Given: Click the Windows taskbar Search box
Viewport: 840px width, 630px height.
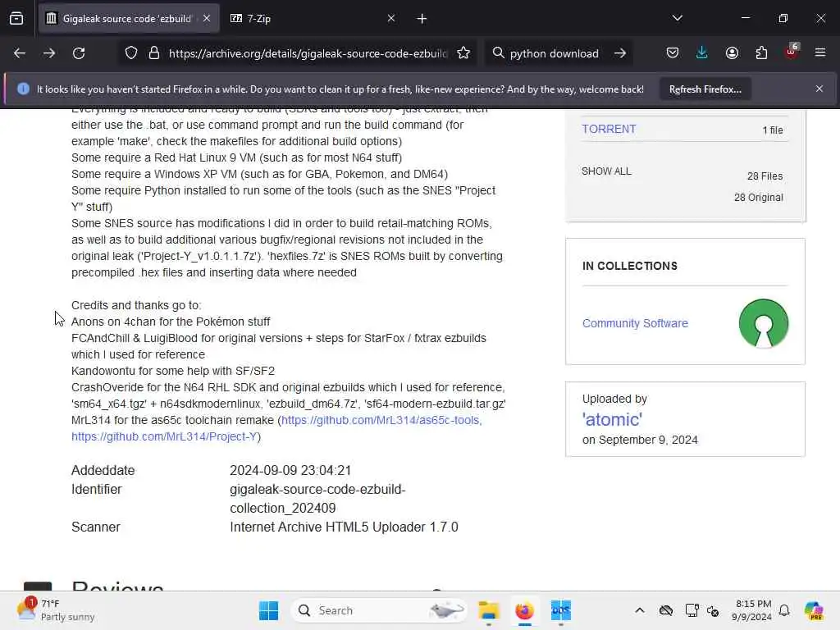Looking at the screenshot, I should [x=378, y=610].
